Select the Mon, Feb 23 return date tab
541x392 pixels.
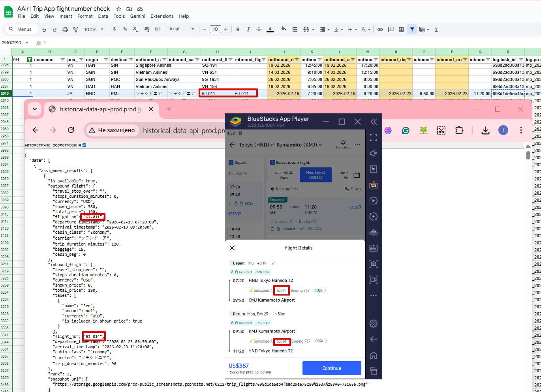coord(316,175)
